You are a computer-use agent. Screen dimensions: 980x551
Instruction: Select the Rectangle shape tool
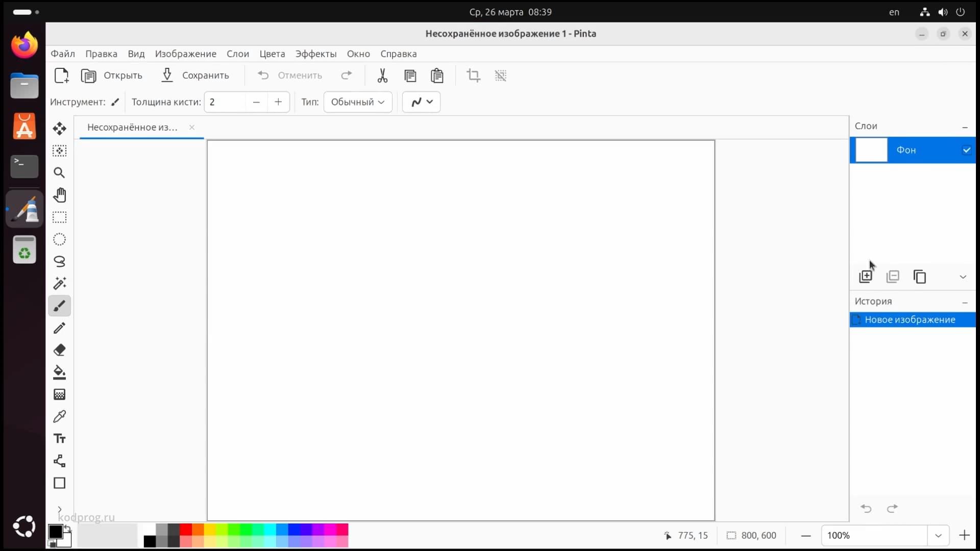[x=59, y=483]
